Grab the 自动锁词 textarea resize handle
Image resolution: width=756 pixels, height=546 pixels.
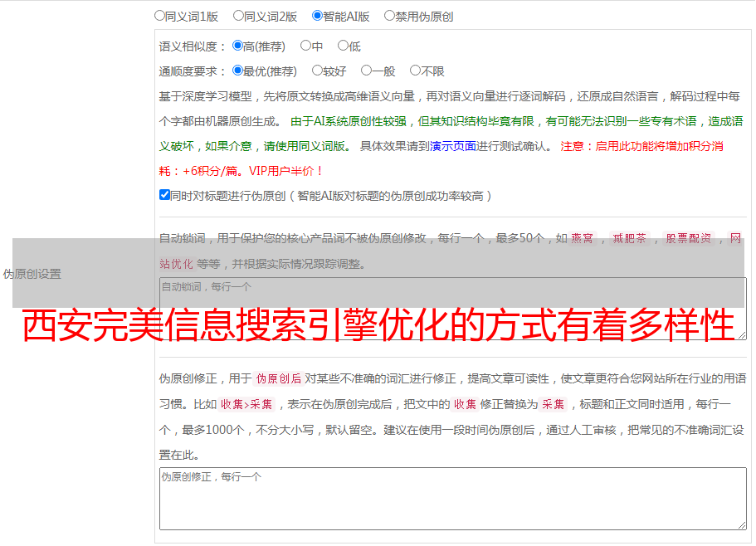[742, 335]
